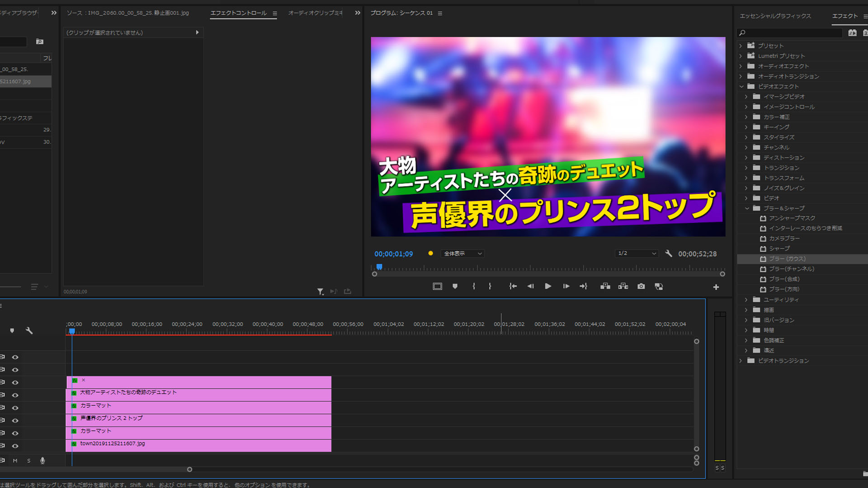Select the ブラー (ガウス) effect
The height and width of the screenshot is (488, 868).
(x=787, y=259)
